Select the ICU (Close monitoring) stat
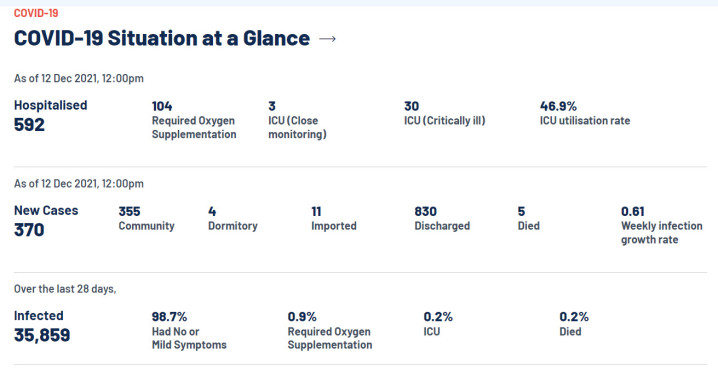This screenshot has width=718, height=370. click(297, 120)
